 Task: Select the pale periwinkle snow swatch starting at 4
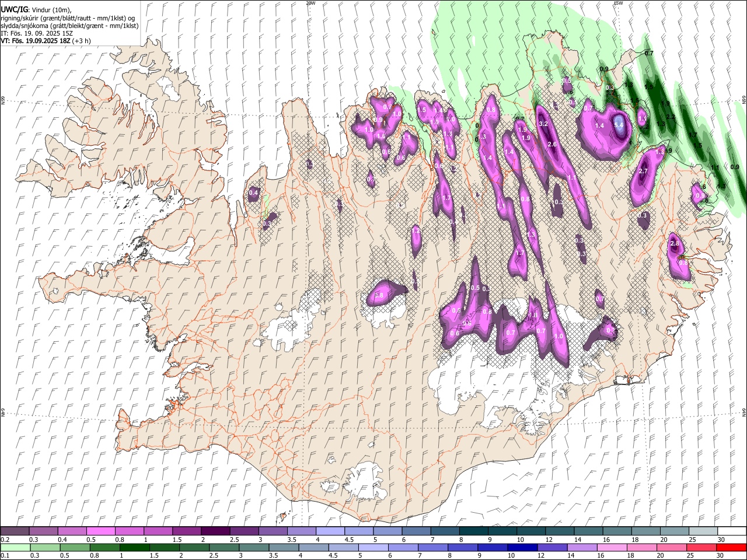(x=329, y=531)
